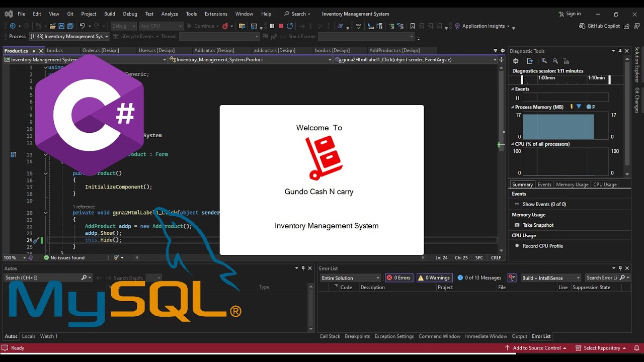The width and height of the screenshot is (644, 362).
Task: Click the Save All toolbar icon
Action: pos(70,26)
